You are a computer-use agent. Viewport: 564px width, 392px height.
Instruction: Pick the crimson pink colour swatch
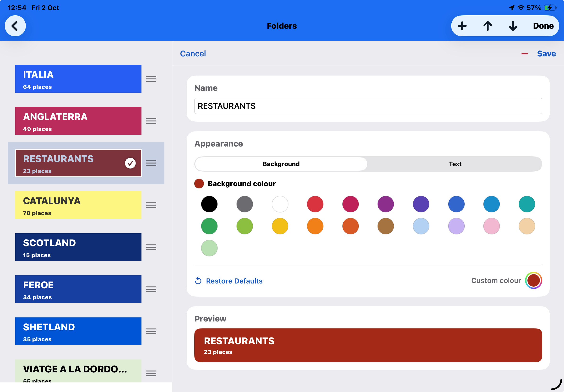pos(350,204)
